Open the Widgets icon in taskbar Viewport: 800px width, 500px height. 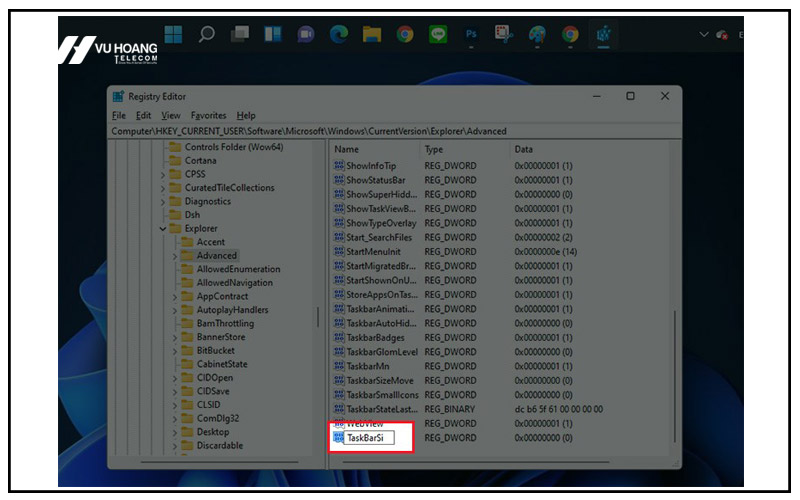click(x=272, y=34)
